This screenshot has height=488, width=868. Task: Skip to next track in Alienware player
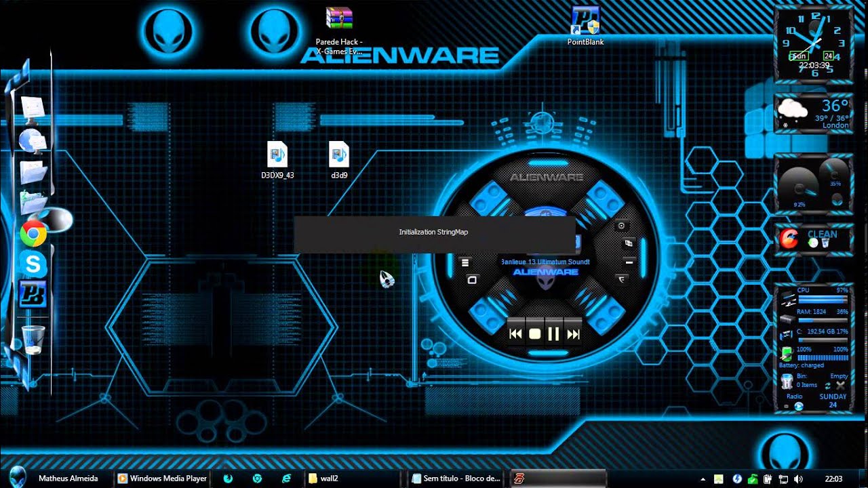pyautogui.click(x=573, y=333)
